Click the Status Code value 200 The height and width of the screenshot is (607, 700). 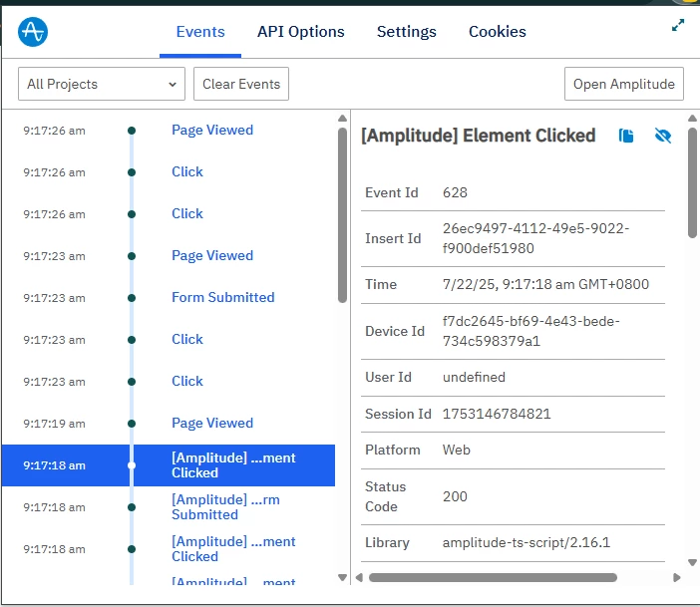pos(455,496)
